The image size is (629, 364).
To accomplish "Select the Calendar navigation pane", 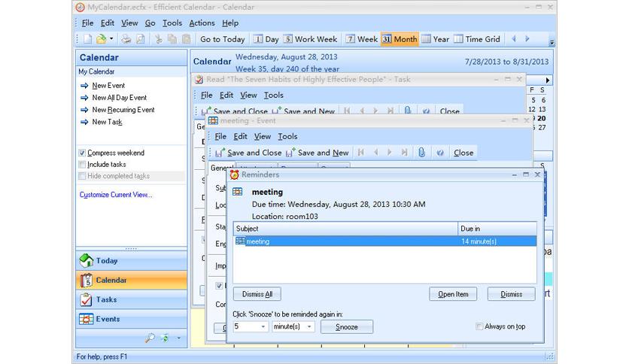I will tap(131, 280).
